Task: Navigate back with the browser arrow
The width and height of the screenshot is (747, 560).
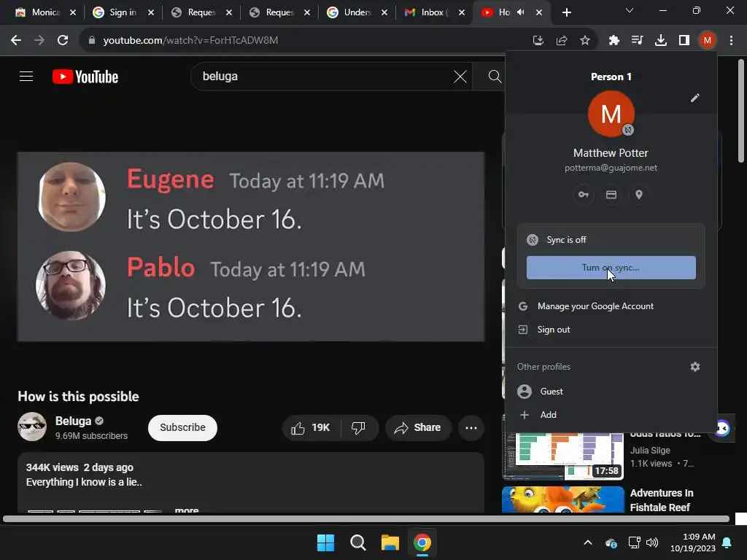Action: click(16, 40)
